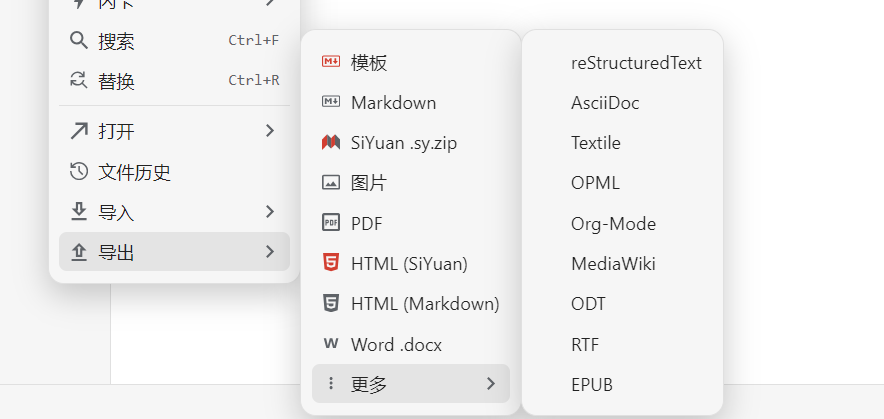The width and height of the screenshot is (884, 419).
Task: Click the gray HTML5 icon for Markdown
Action: click(331, 303)
